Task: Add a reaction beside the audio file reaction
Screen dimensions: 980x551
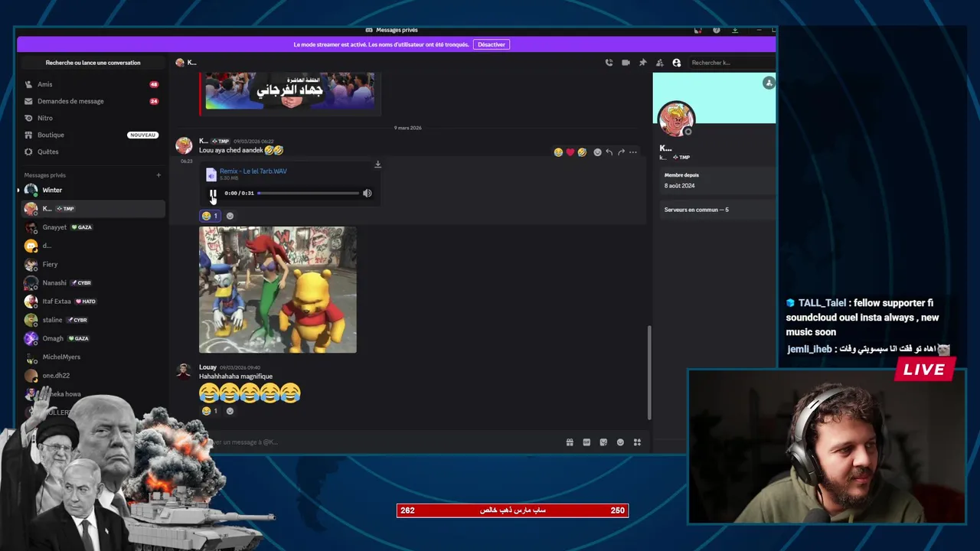Action: pyautogui.click(x=230, y=216)
